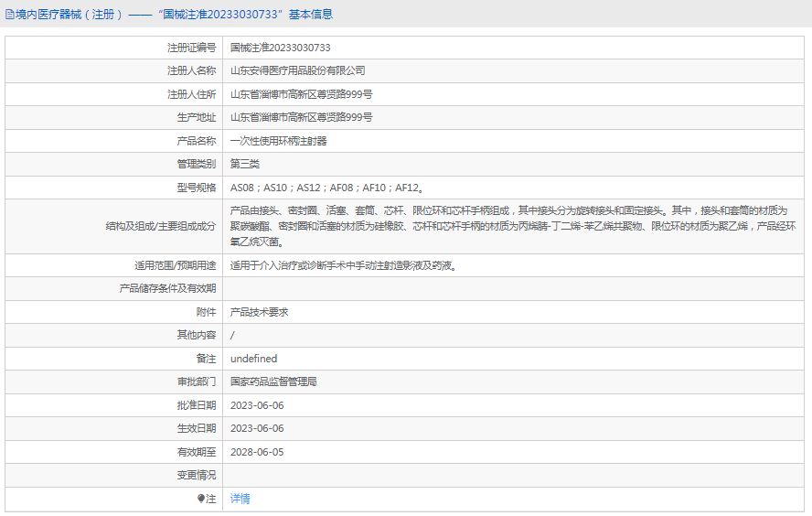Click the effective date in the 生效日期 row
The width and height of the screenshot is (812, 516).
point(257,428)
